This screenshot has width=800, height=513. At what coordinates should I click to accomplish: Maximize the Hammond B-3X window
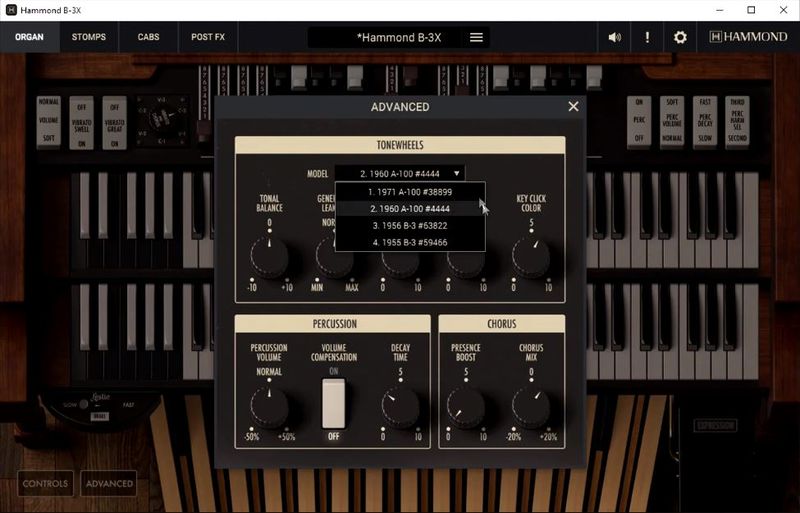pos(751,10)
